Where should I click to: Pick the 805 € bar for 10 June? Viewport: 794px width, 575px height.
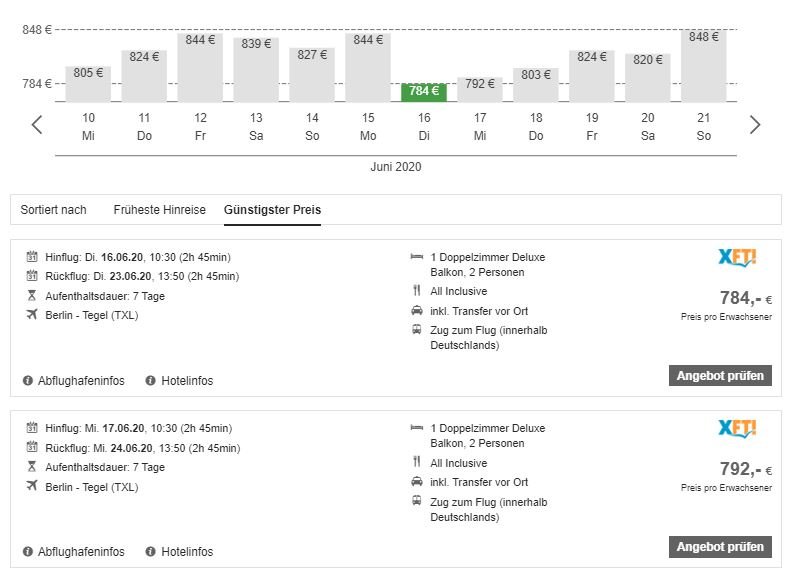88,84
